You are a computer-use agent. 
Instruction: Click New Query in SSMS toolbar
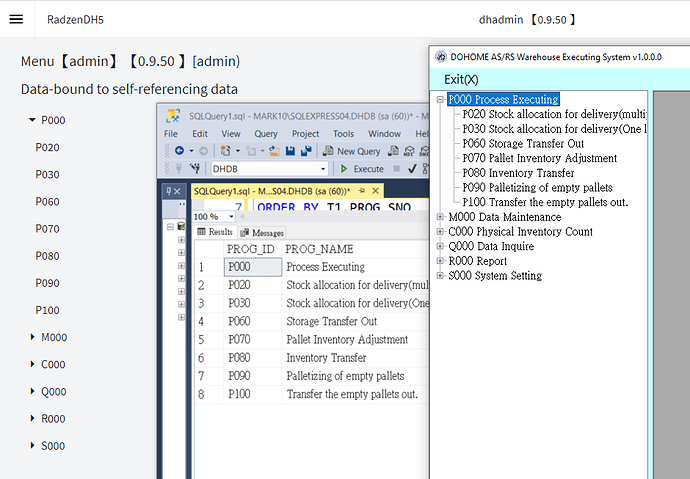(352, 151)
